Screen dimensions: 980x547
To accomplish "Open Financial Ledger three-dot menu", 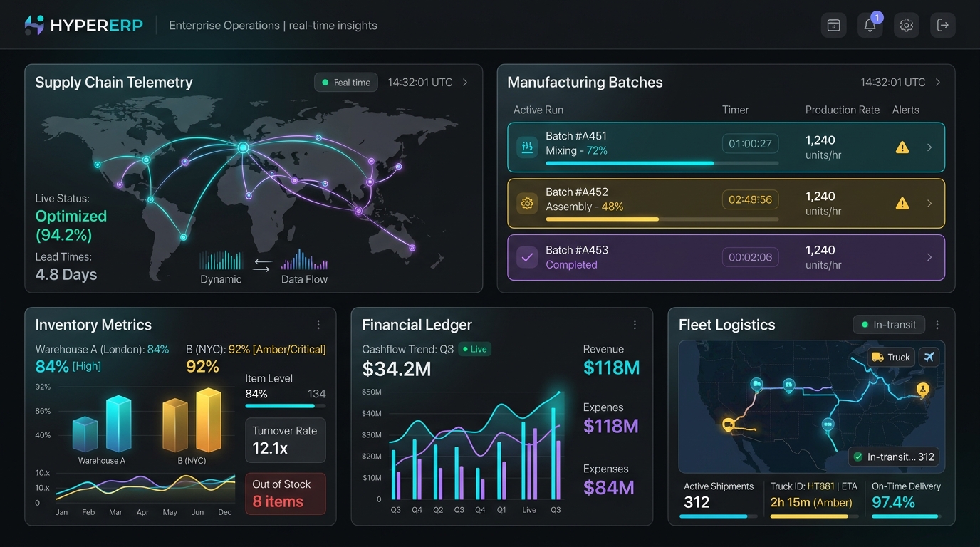I will pyautogui.click(x=635, y=325).
